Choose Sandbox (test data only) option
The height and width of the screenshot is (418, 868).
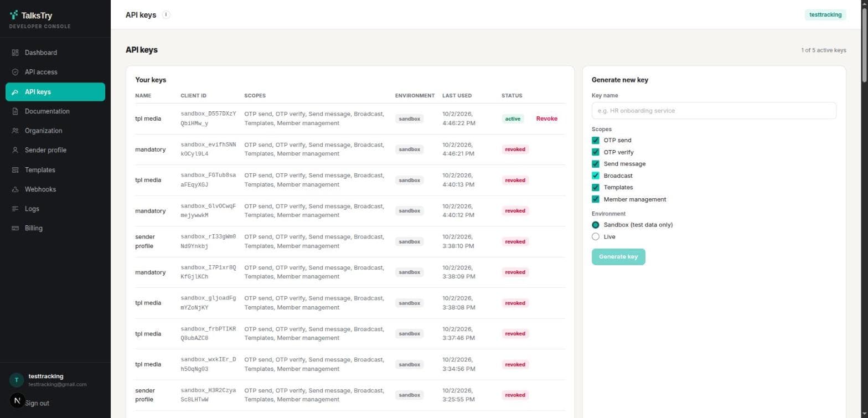tap(596, 225)
